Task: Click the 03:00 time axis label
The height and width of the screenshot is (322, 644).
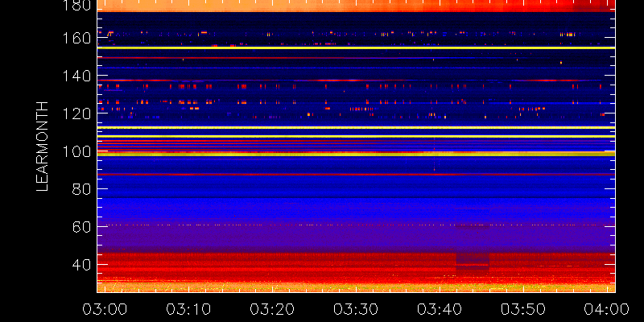Action: tap(105, 309)
